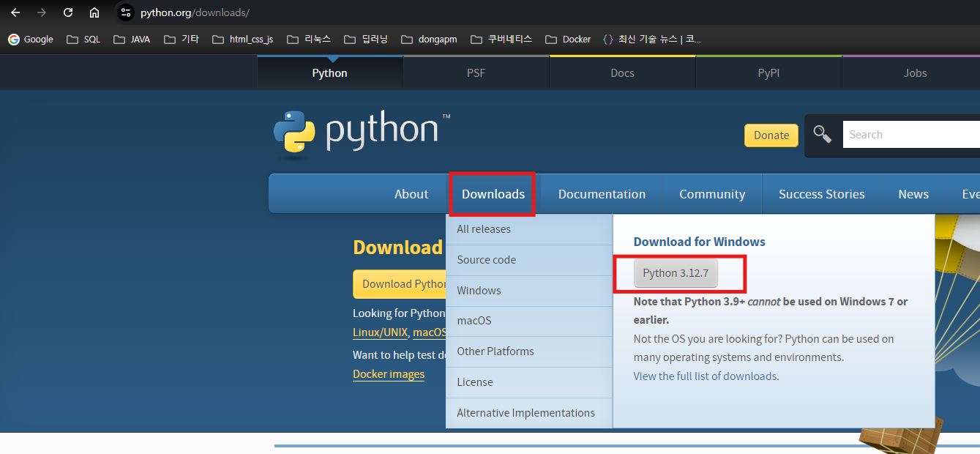Viewport: 980px width, 454px height.
Task: Click the yellow Download Python button
Action: [400, 284]
